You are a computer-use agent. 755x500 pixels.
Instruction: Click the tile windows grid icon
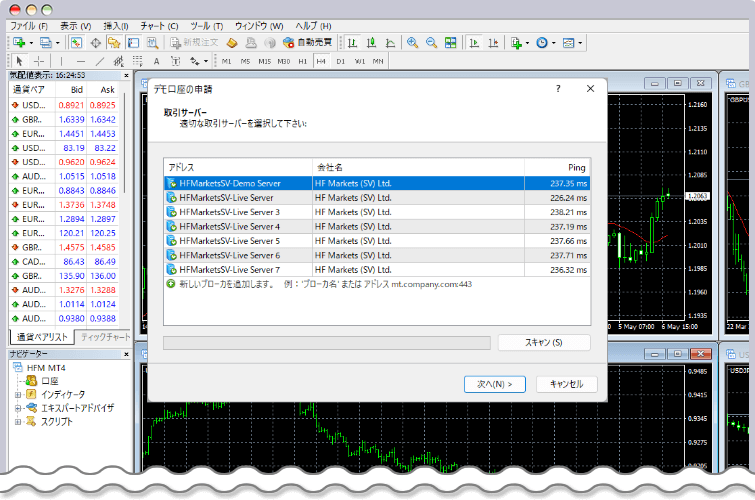coord(450,43)
